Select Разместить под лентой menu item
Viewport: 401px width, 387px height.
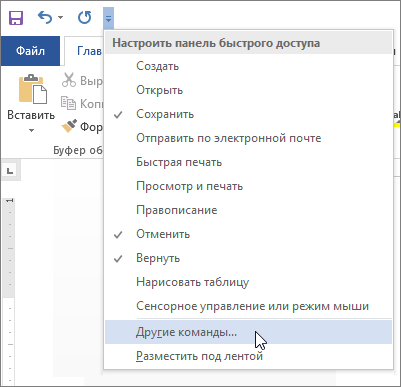248,356
